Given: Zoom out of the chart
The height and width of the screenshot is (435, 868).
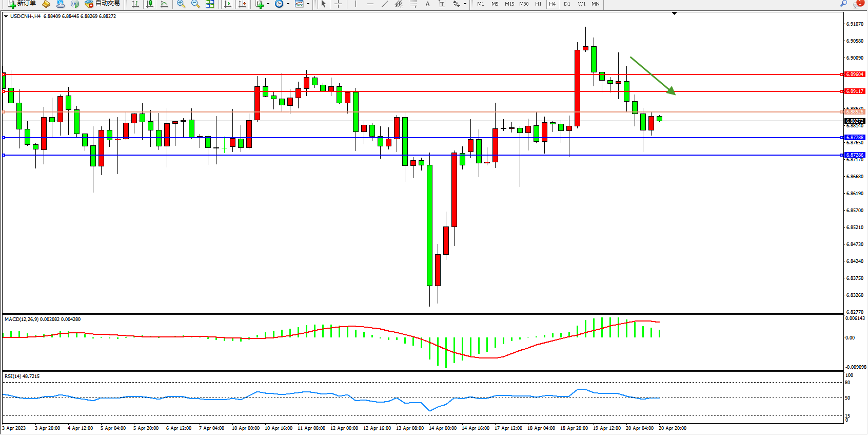Looking at the screenshot, I should pyautogui.click(x=195, y=4).
